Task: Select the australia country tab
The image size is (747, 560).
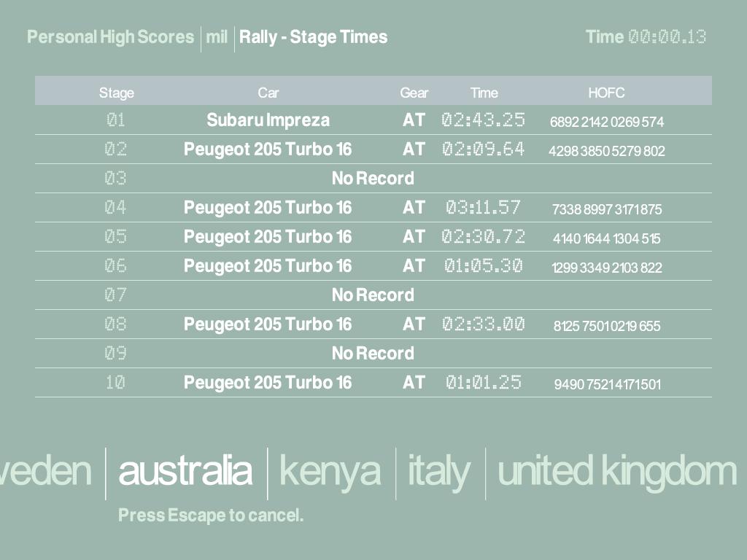Action: click(x=185, y=471)
